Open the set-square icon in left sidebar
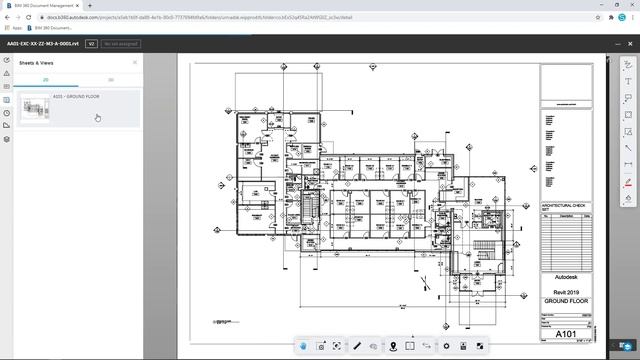 click(7, 126)
